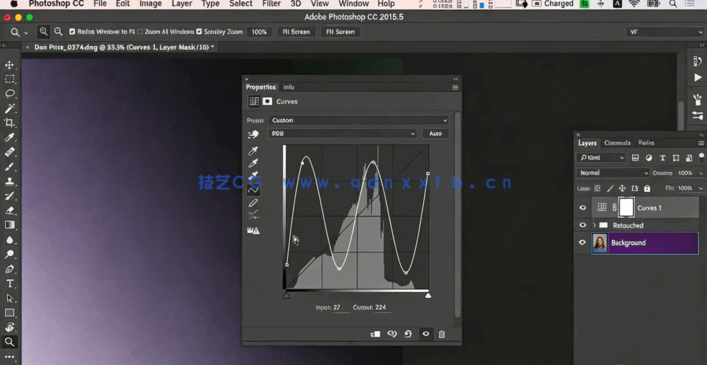
Task: Toggle layer filtering switch on or off
Action: tap(702, 157)
